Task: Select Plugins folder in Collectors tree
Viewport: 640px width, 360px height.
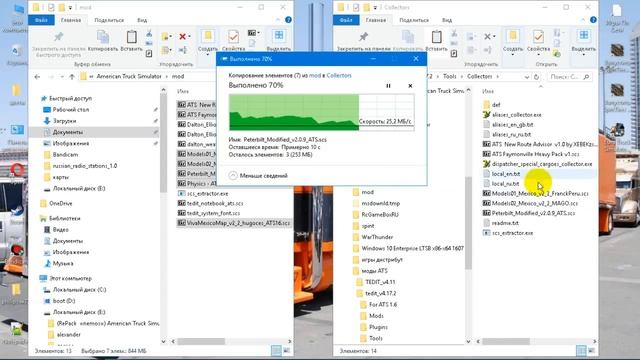Action: tap(378, 327)
